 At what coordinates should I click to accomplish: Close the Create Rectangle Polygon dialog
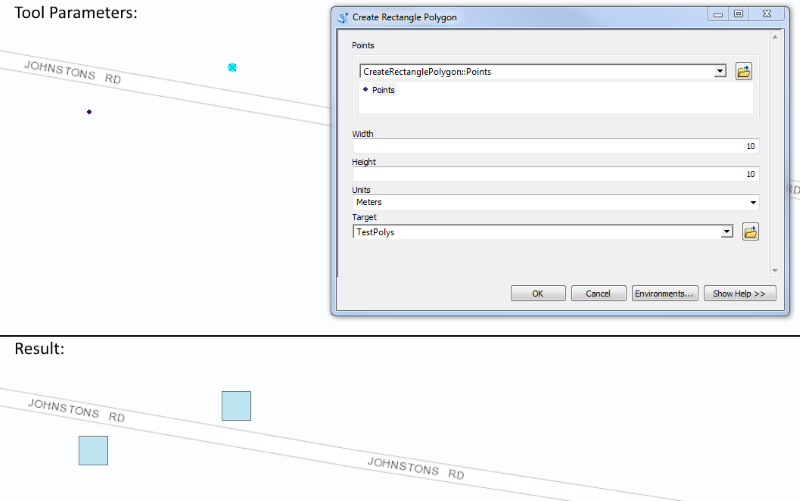coord(767,14)
